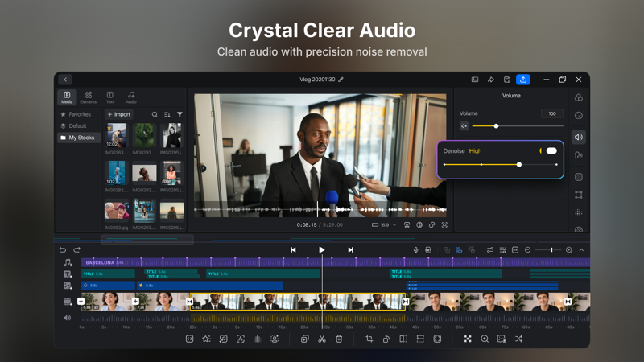This screenshot has height=362, width=644.
Task: Click the Denoise level label "High"
Action: pyautogui.click(x=475, y=151)
